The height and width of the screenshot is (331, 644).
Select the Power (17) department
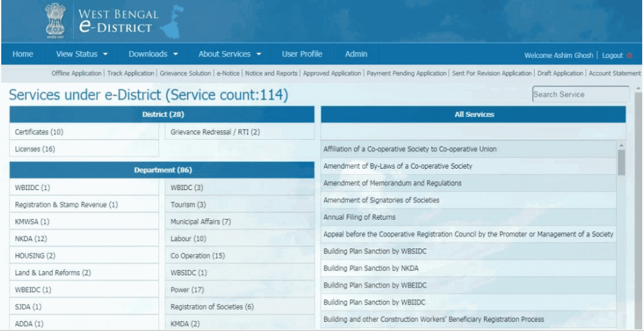pyautogui.click(x=240, y=289)
